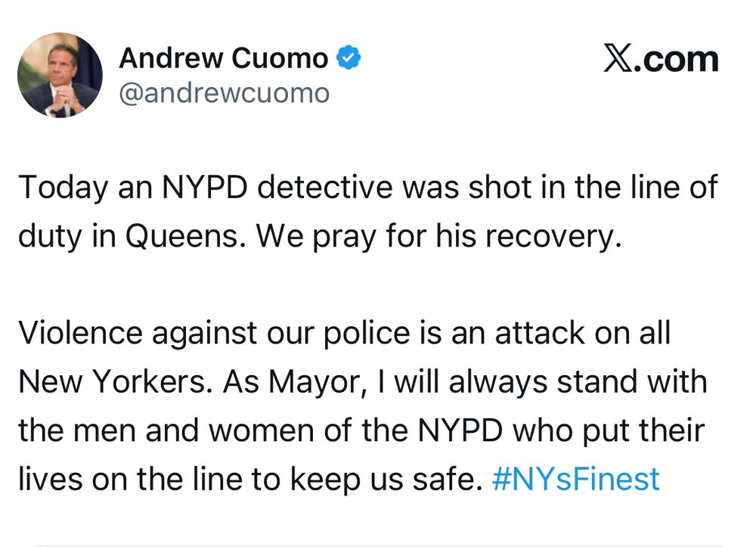
Task: Click the '.com' text of the watermark
Action: (x=677, y=61)
